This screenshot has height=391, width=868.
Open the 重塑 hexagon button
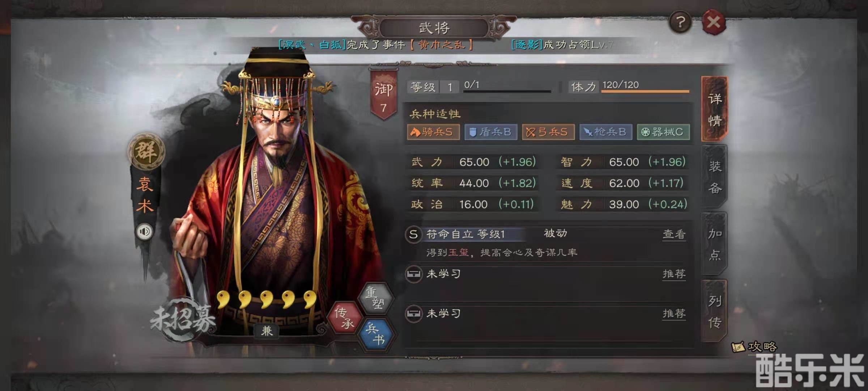[376, 298]
